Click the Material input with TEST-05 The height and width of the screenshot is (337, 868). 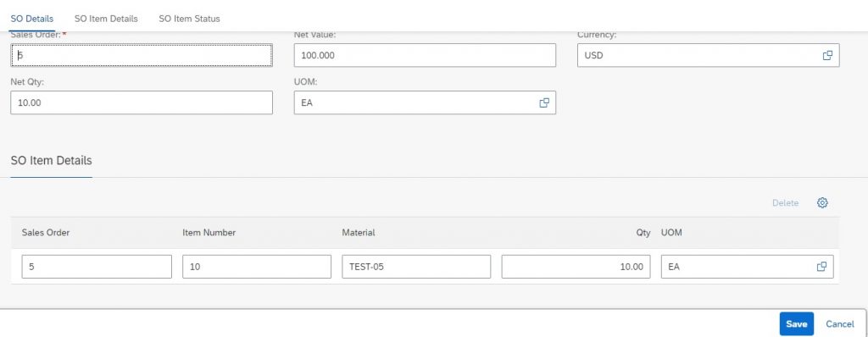416,266
